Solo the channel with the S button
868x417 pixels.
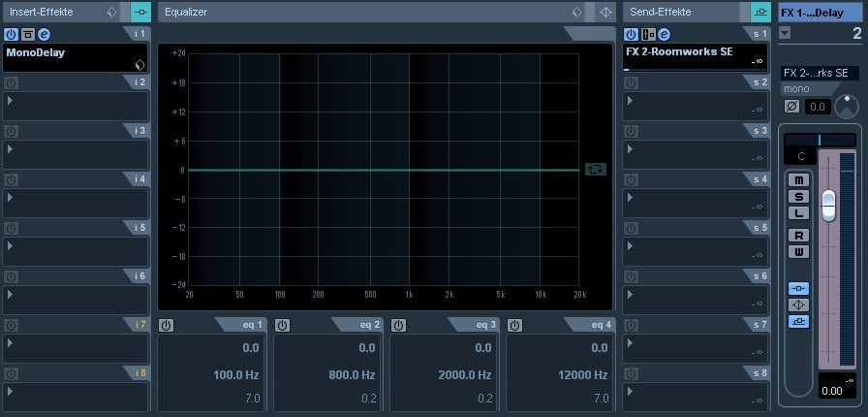click(799, 197)
